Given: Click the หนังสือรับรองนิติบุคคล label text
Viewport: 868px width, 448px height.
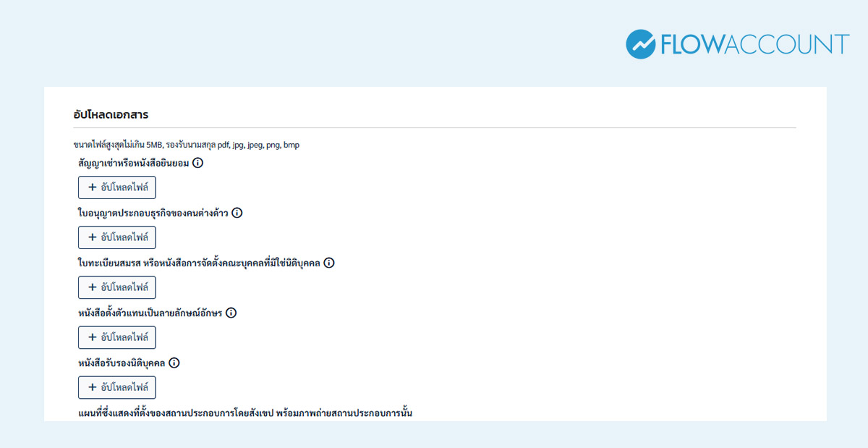Looking at the screenshot, I should (x=122, y=363).
